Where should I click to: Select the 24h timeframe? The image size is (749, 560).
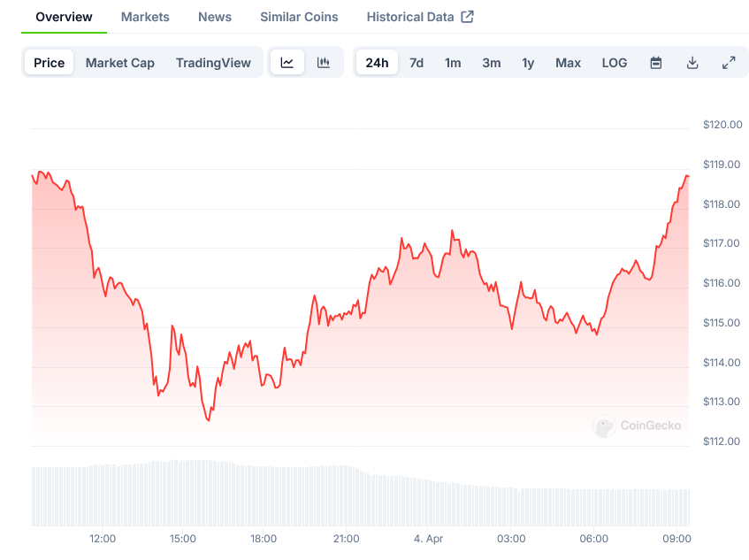coord(377,62)
